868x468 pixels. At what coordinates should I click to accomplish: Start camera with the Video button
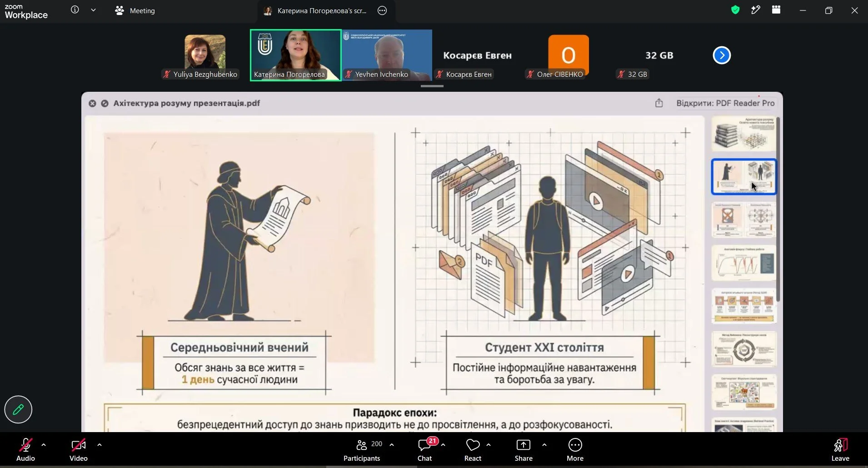coord(78,450)
